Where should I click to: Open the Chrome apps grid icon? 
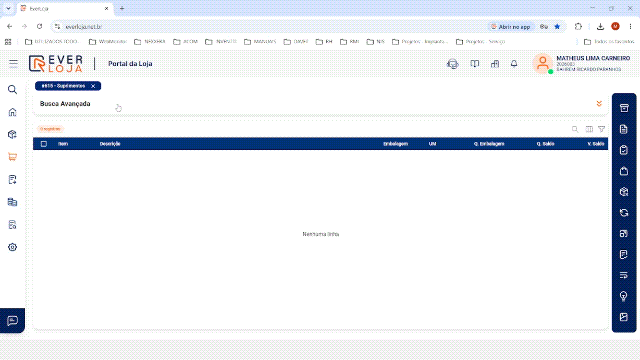pos(8,42)
